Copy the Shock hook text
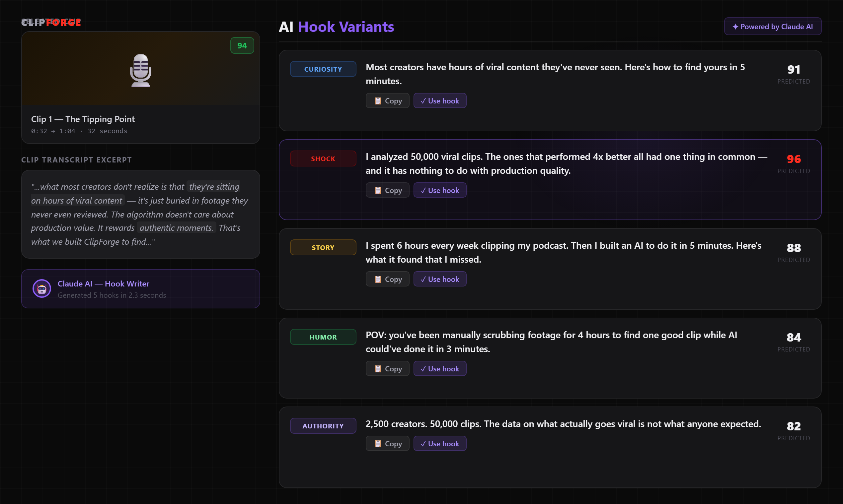Image resolution: width=843 pixels, height=504 pixels. pos(387,190)
